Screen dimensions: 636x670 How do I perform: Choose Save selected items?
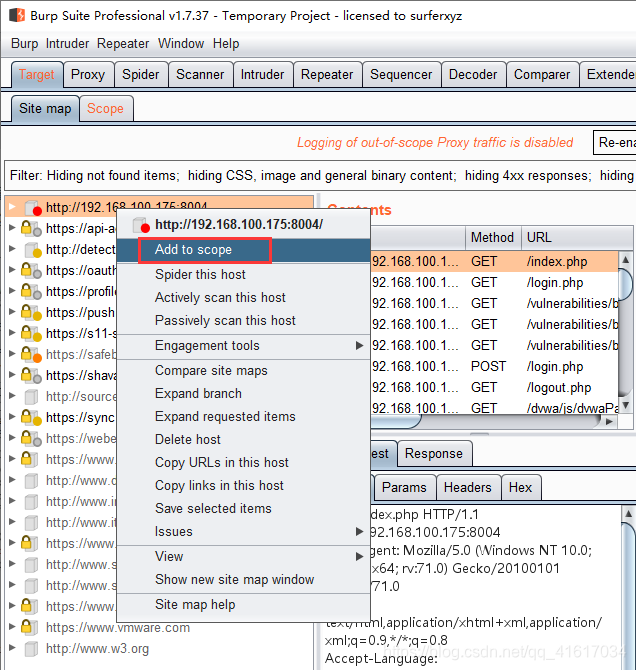coord(243,508)
